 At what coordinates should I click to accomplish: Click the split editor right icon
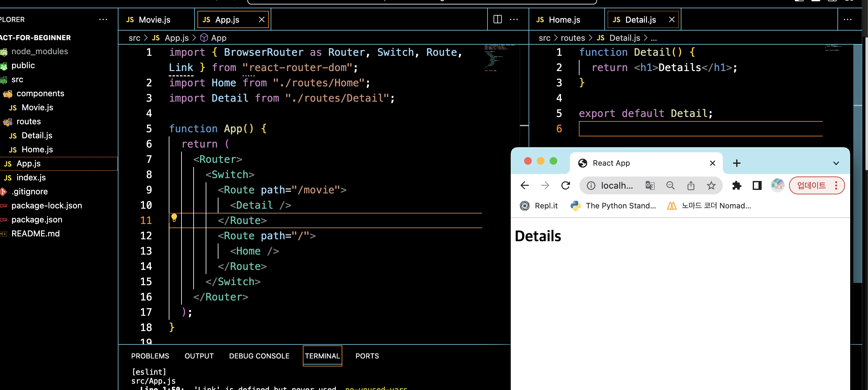pyautogui.click(x=497, y=19)
